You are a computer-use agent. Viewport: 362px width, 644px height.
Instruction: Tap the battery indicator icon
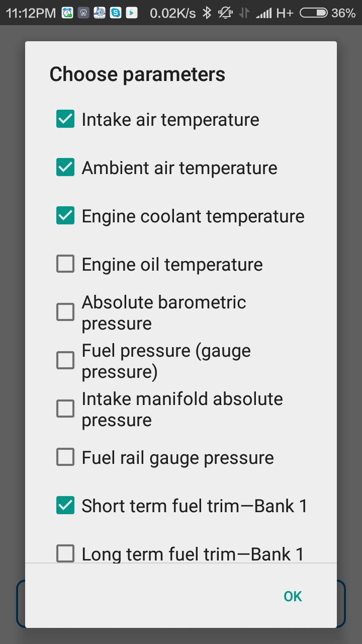pos(314,13)
